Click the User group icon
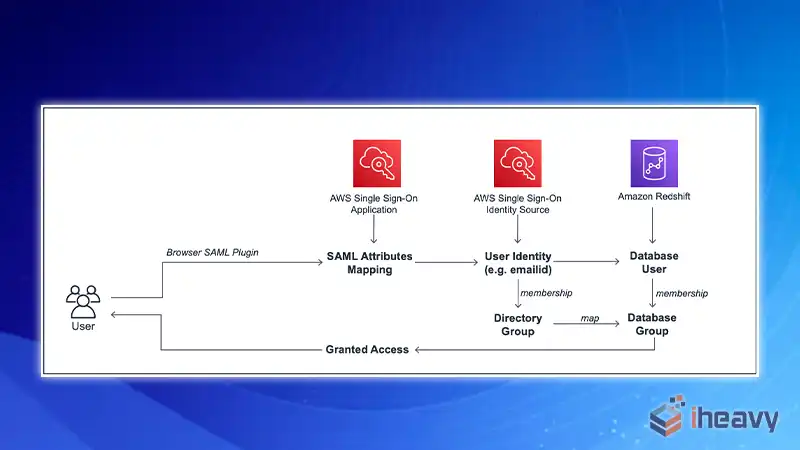The width and height of the screenshot is (800, 450). tap(83, 302)
